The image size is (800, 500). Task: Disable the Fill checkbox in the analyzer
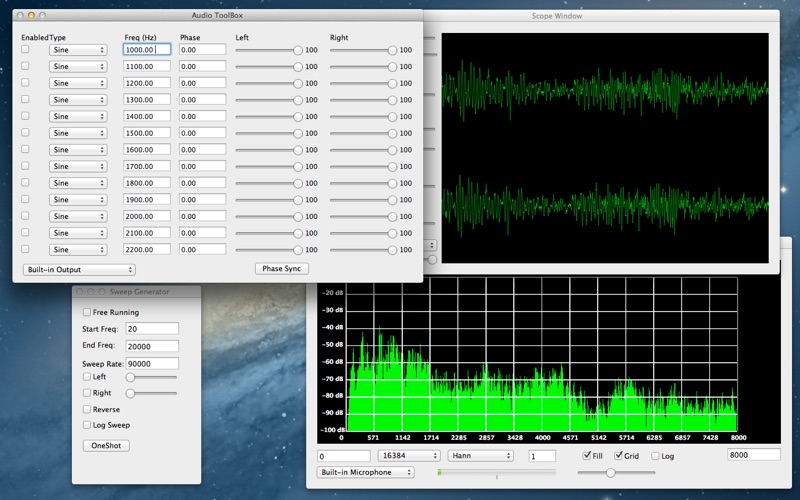(587, 456)
